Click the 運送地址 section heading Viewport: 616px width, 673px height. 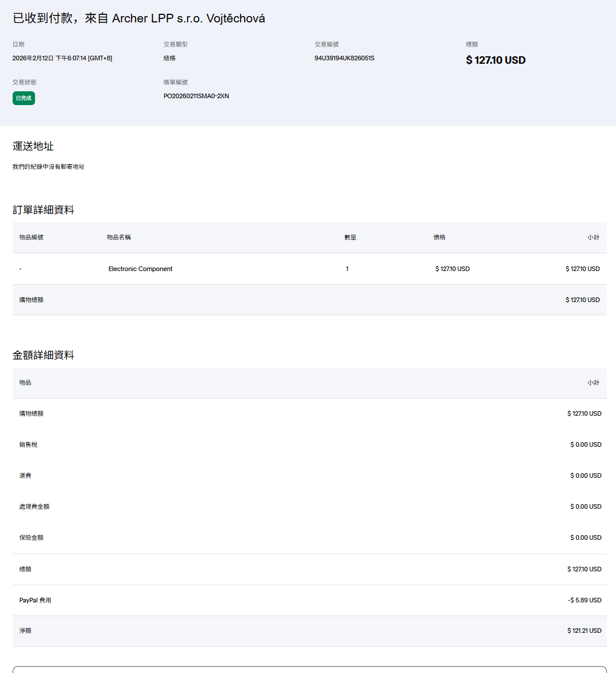tap(33, 146)
